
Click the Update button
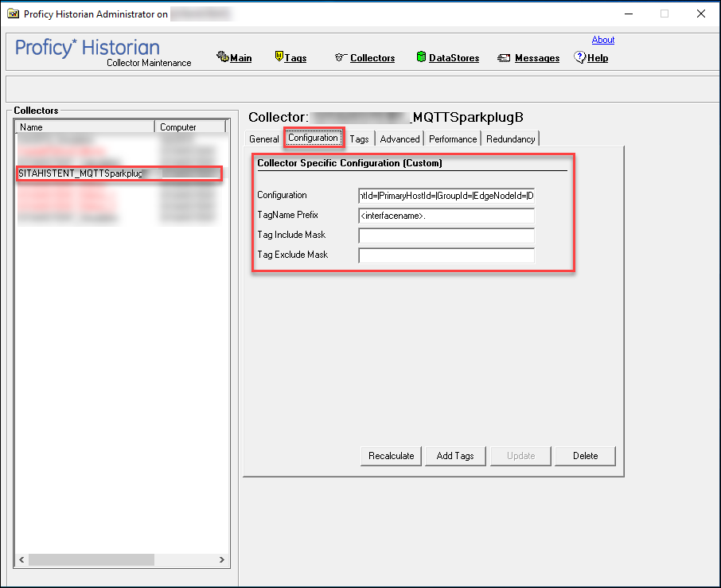coord(520,456)
